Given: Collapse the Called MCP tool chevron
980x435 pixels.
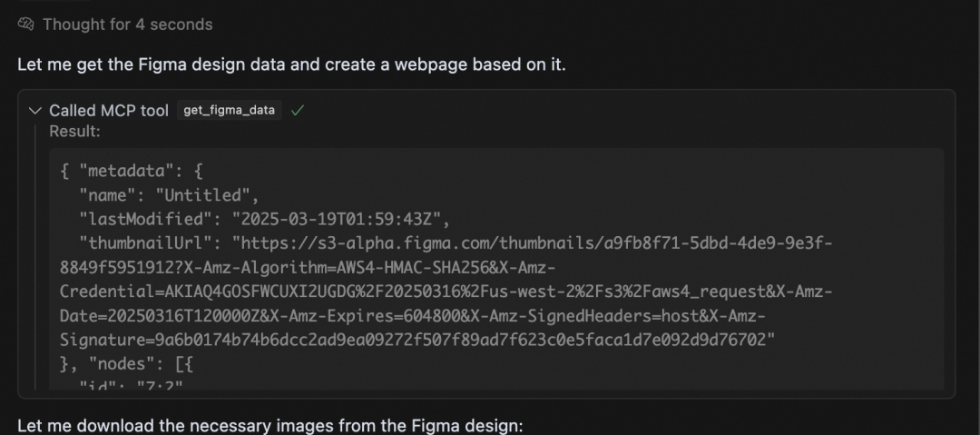Looking at the screenshot, I should pyautogui.click(x=35, y=111).
